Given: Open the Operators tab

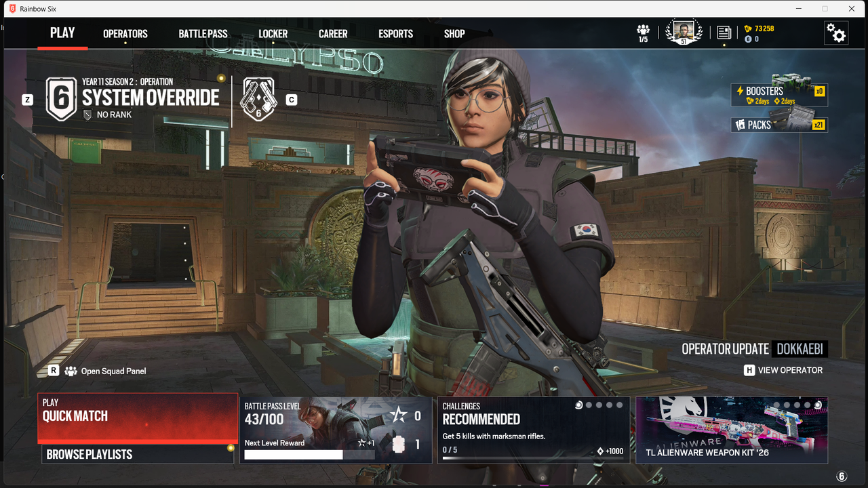Looking at the screenshot, I should [125, 34].
